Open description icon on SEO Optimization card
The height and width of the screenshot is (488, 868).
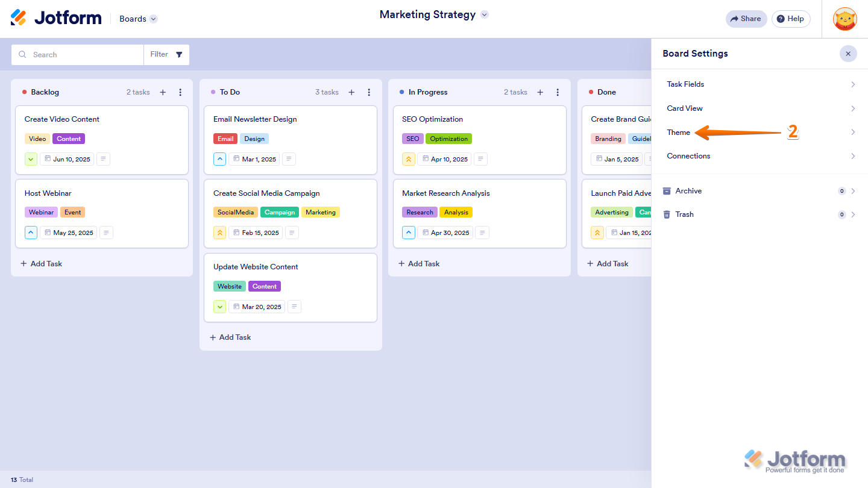tap(480, 159)
